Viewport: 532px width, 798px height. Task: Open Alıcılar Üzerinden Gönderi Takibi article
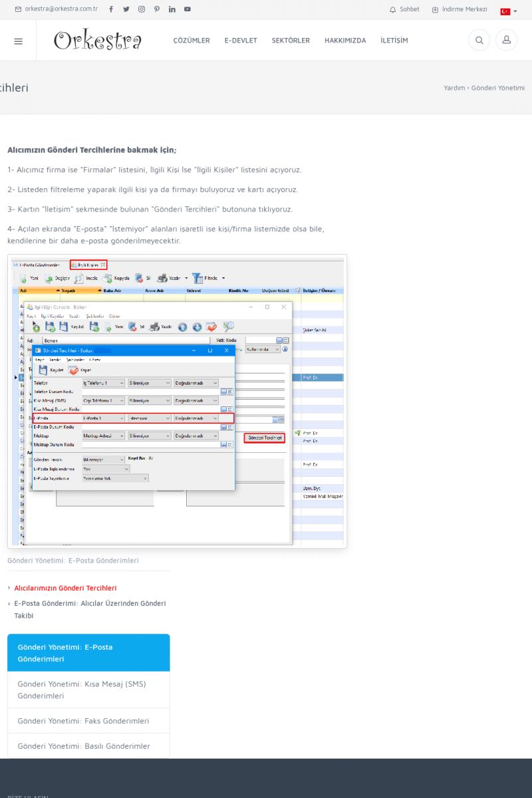tap(90, 609)
